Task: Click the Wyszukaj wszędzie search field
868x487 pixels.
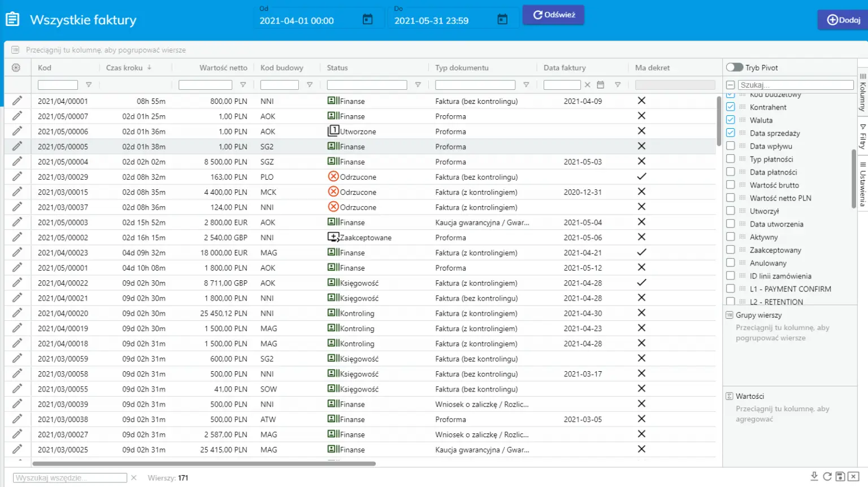Action: tap(70, 478)
